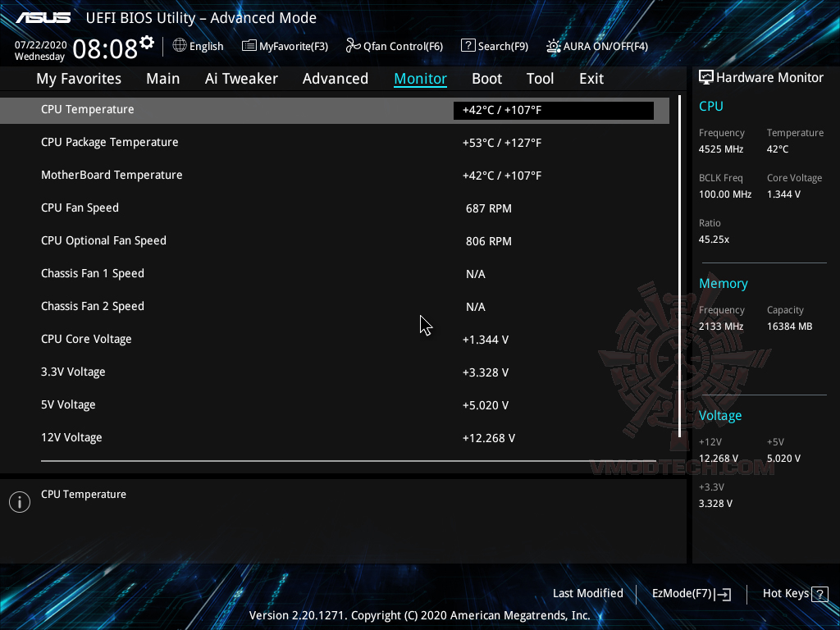Click the Hardware Monitor panel icon
Screen dimensions: 840x630
705,76
